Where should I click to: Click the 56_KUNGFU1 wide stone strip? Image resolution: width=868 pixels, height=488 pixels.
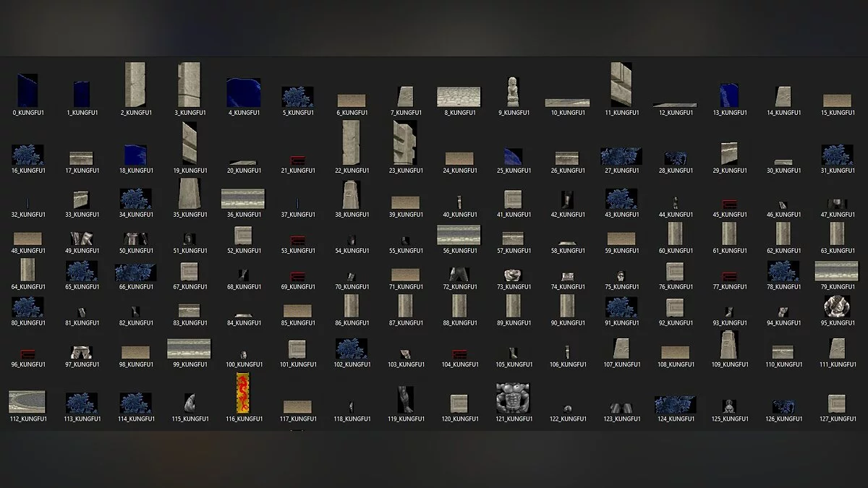[x=459, y=235]
